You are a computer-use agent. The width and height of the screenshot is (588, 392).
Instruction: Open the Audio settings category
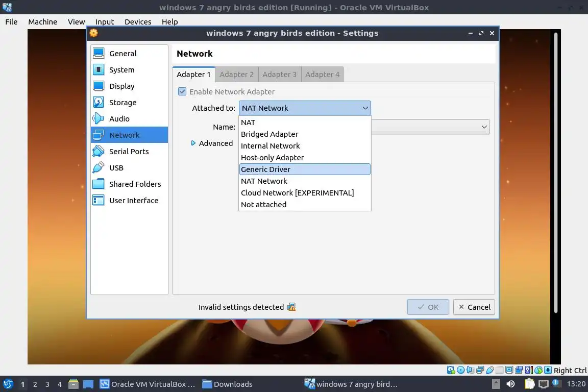coord(129,118)
